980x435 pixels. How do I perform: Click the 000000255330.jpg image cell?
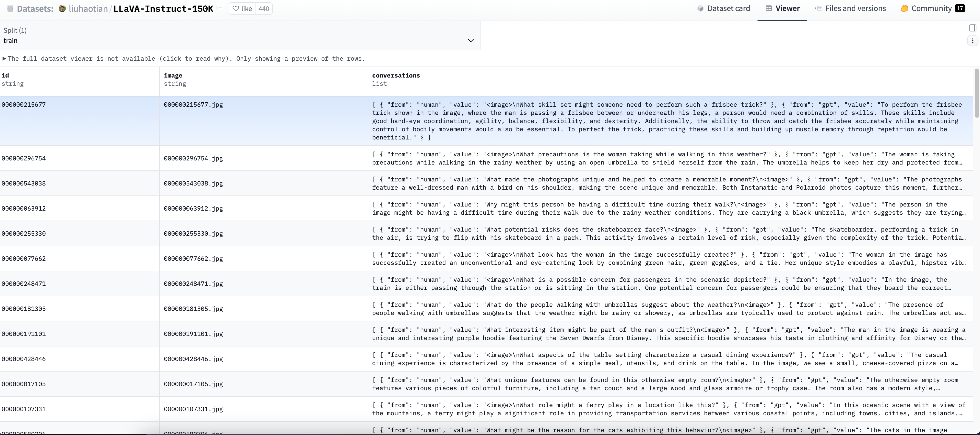coord(193,233)
